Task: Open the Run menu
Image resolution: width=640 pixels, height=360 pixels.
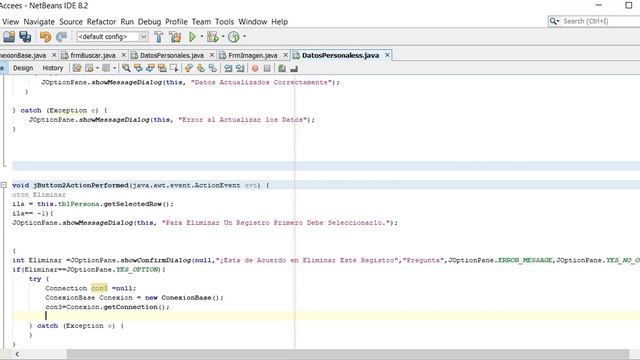Action: coord(127,22)
